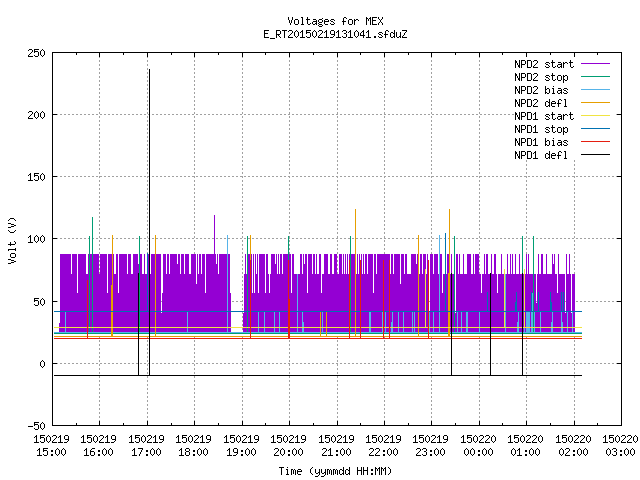This screenshot has height=480, width=640.
Task: Click the 150 y-axis tick label
Action: (x=36, y=177)
